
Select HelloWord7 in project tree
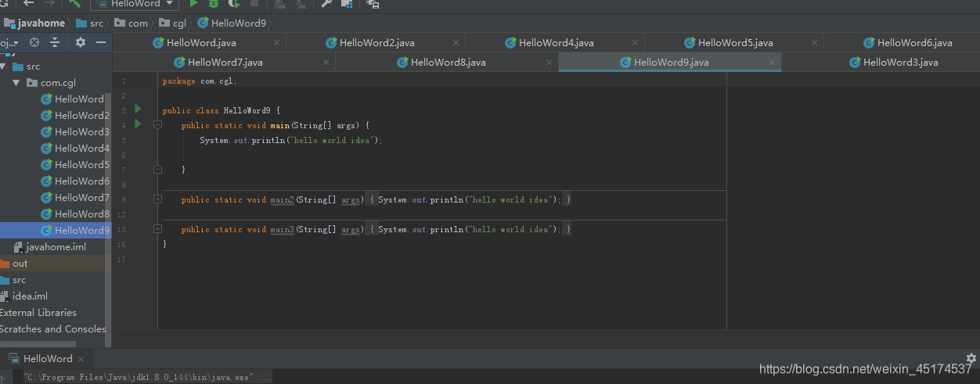tap(75, 198)
